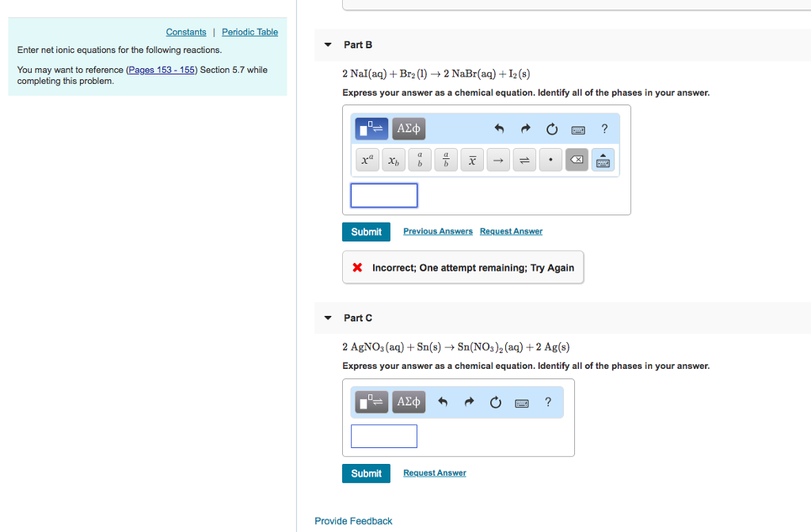
Task: Insert a fraction using the a/b template
Action: click(x=445, y=159)
